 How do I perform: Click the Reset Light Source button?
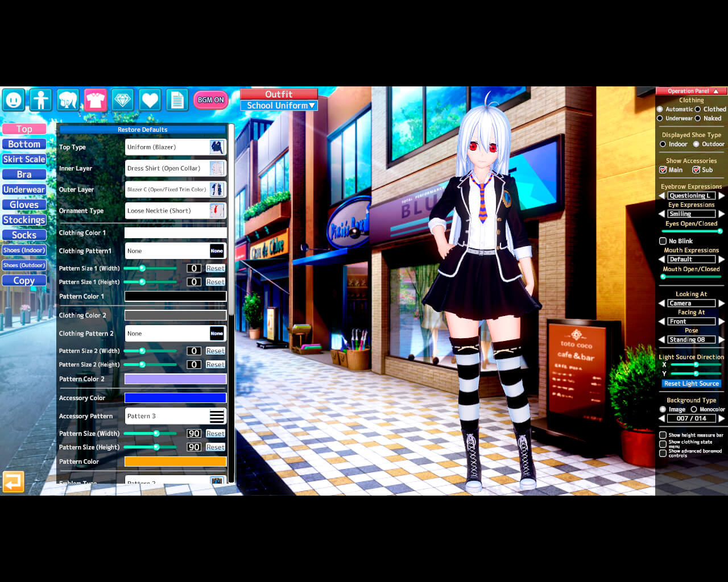(691, 384)
